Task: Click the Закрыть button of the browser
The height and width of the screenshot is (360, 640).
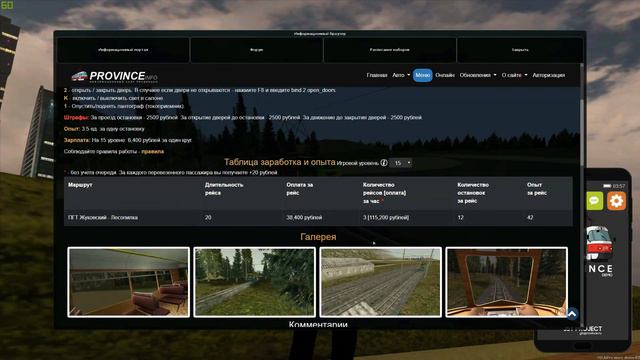Action: coord(520,50)
